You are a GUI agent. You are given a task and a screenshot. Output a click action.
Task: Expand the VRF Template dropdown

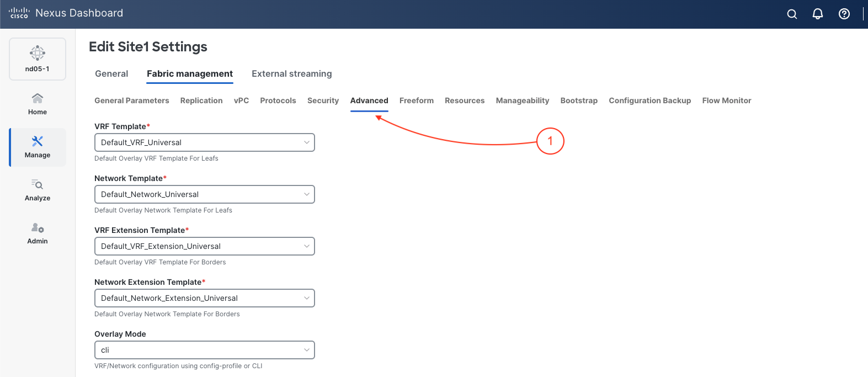point(204,142)
